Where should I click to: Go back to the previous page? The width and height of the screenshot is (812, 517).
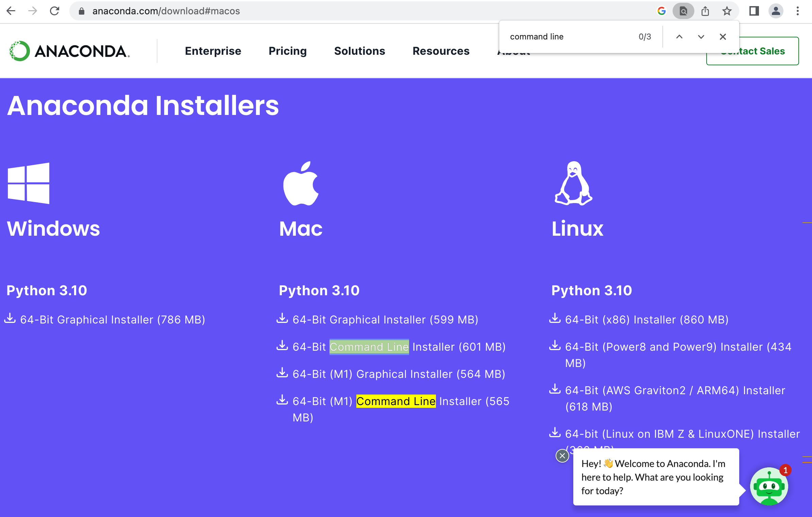[x=11, y=11]
